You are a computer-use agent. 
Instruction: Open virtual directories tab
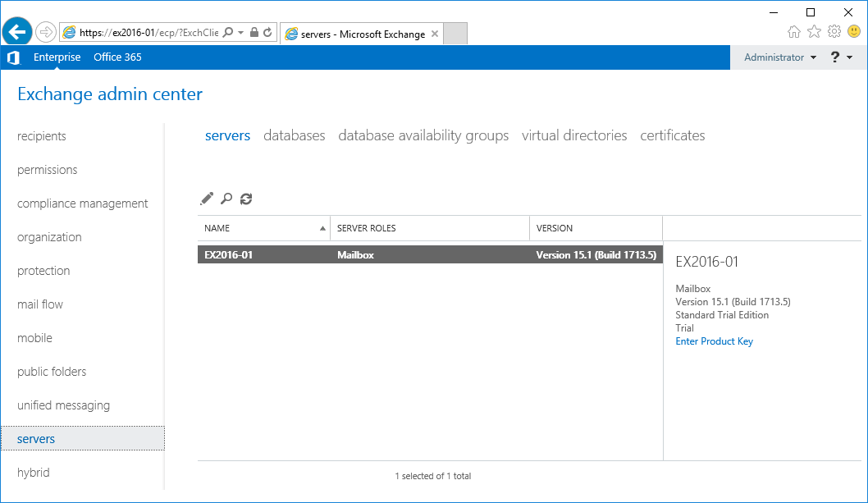tap(574, 135)
